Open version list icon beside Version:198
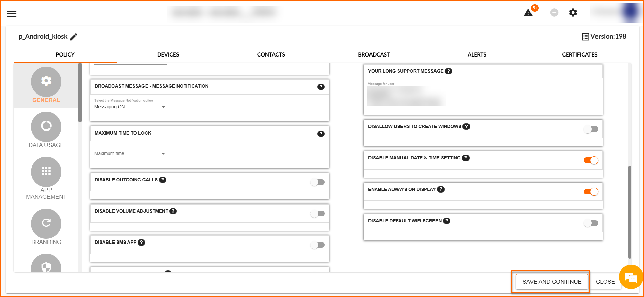The height and width of the screenshot is (297, 644). click(585, 37)
